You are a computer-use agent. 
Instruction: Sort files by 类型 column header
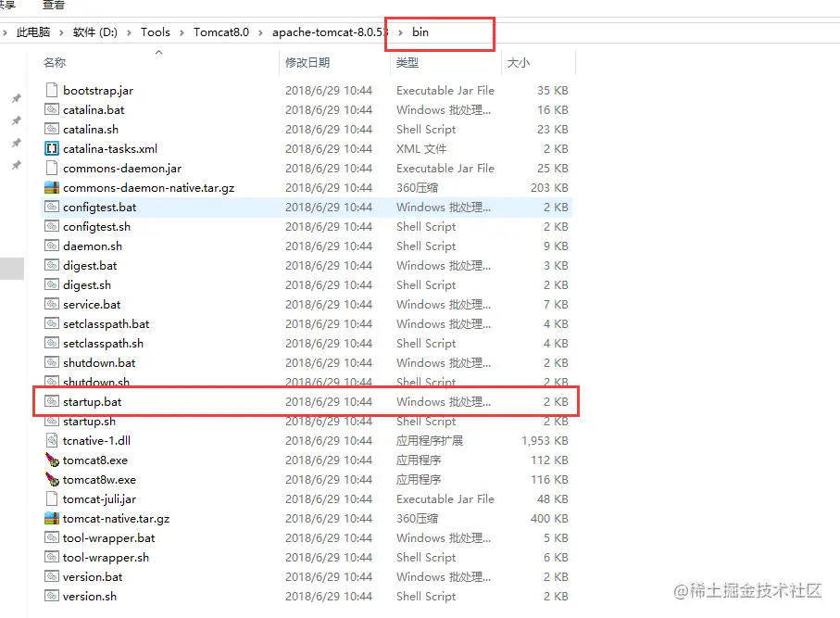click(407, 63)
